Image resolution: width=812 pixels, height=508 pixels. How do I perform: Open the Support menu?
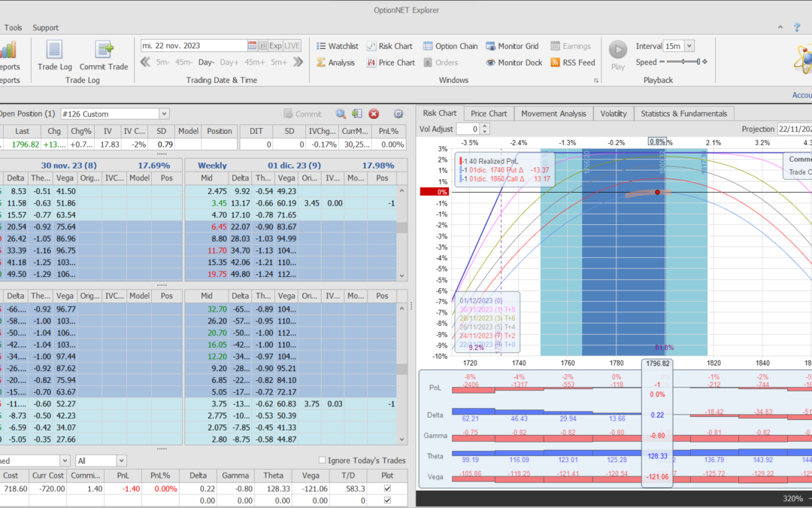pyautogui.click(x=45, y=28)
